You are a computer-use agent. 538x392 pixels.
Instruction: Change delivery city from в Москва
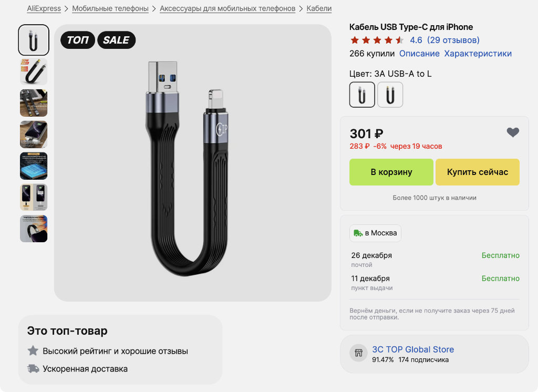coord(375,233)
